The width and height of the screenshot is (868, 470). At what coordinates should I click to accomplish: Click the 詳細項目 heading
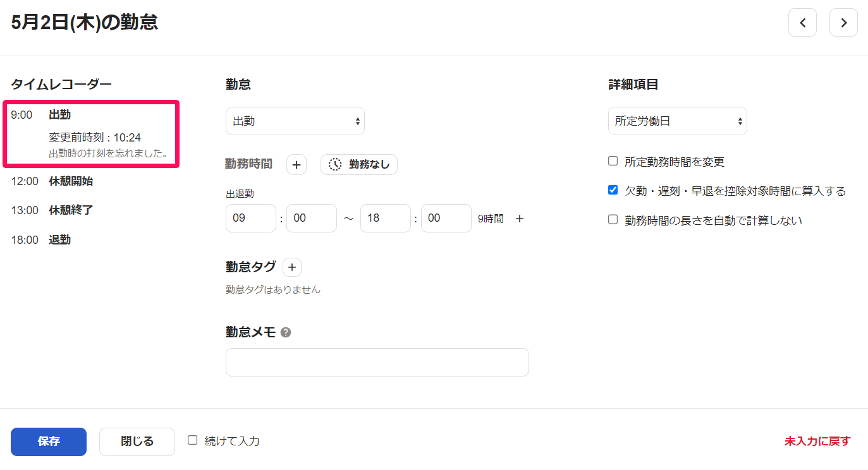coord(633,85)
